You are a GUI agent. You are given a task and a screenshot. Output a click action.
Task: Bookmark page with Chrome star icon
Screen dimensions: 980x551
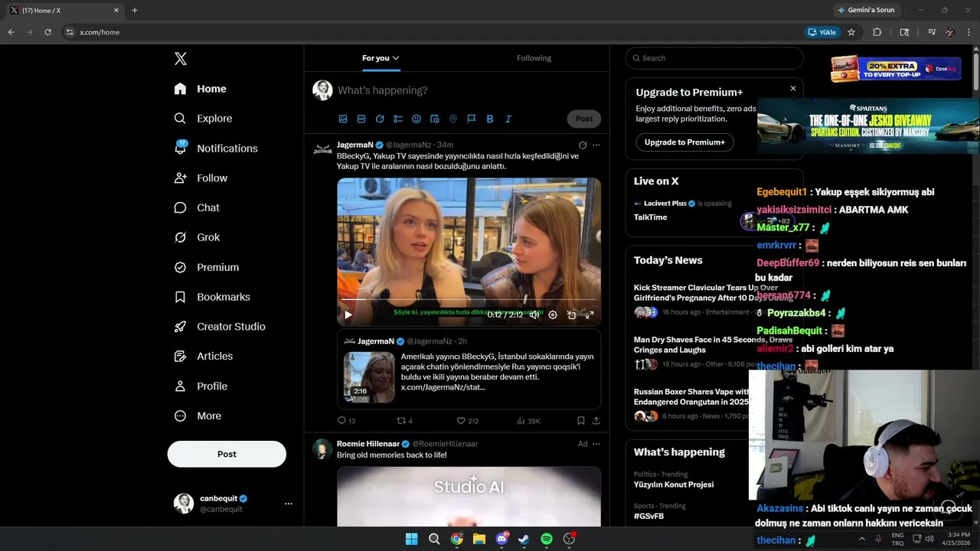click(851, 32)
